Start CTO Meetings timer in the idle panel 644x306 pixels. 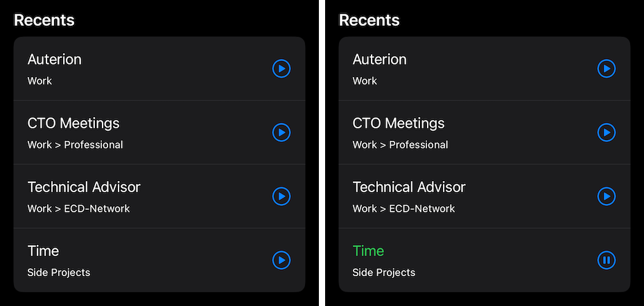click(281, 133)
